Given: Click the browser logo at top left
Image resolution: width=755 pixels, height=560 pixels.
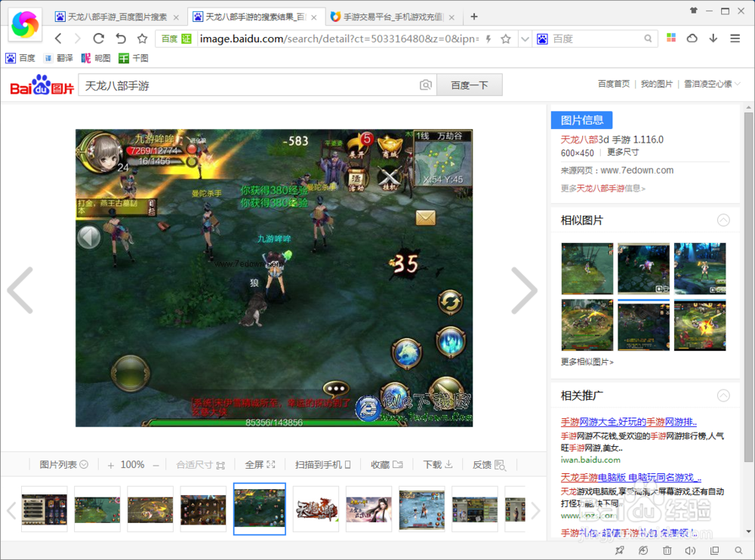Looking at the screenshot, I should tap(25, 24).
